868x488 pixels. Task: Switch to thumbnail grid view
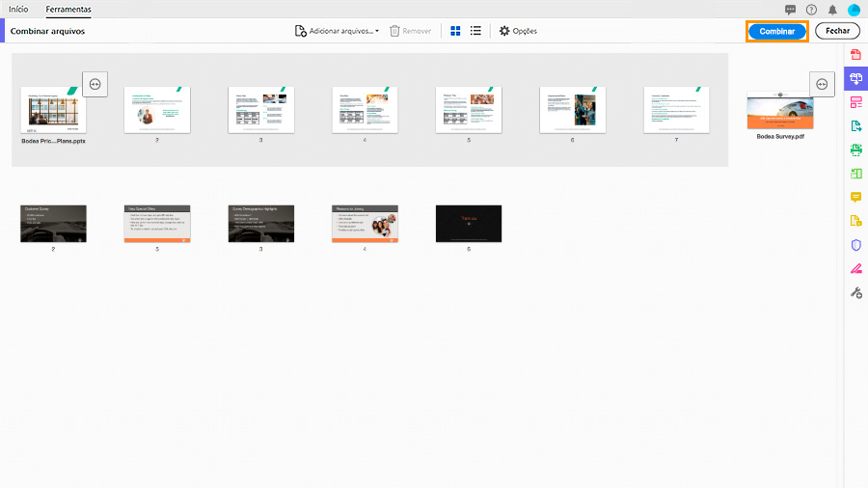coord(455,31)
